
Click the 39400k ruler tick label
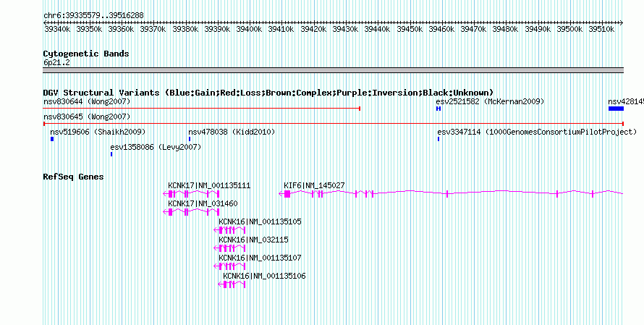[250, 30]
